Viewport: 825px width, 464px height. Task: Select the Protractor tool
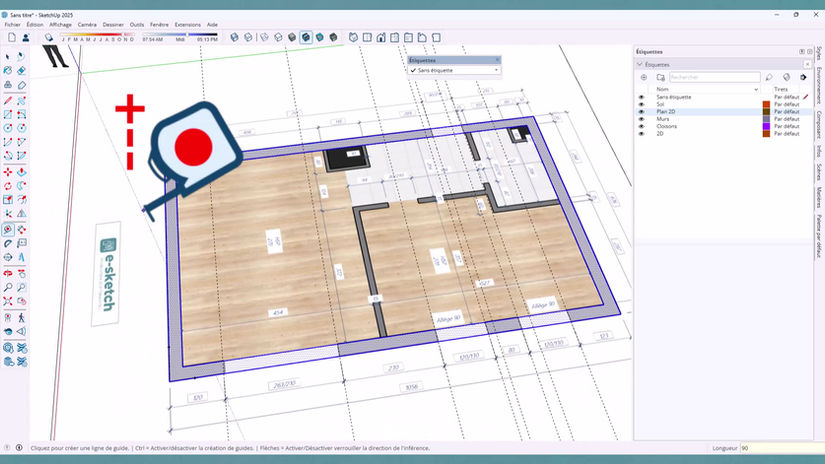(8, 244)
